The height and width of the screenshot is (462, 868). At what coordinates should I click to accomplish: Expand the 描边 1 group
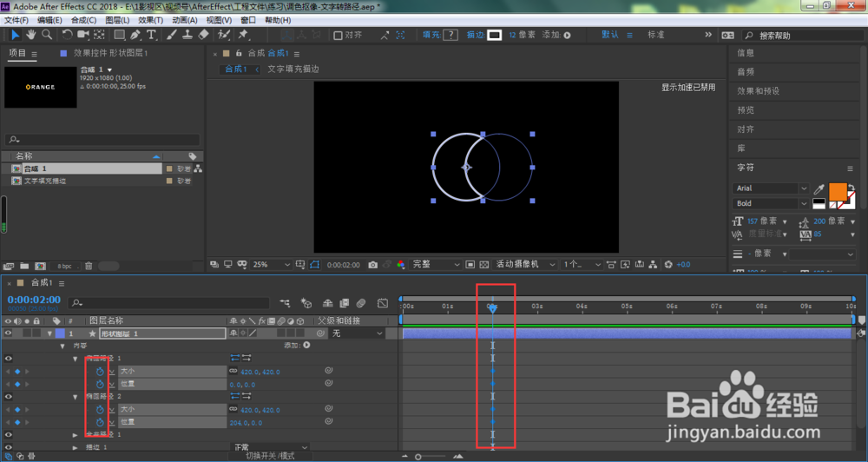click(x=76, y=447)
